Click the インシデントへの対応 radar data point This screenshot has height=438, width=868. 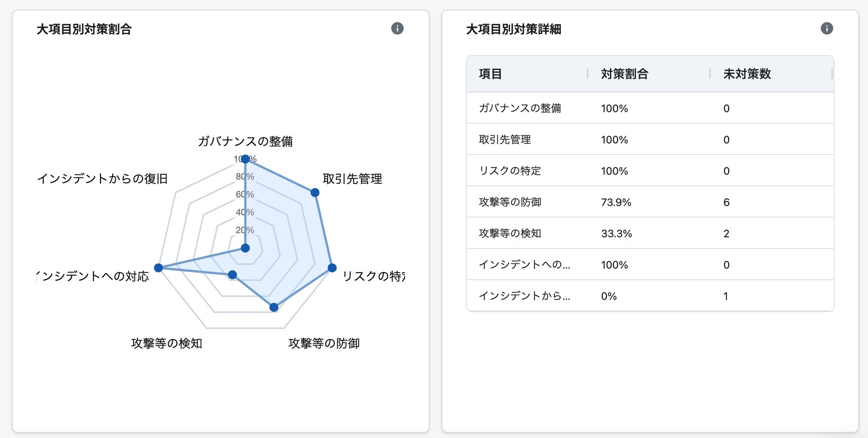coord(158,268)
